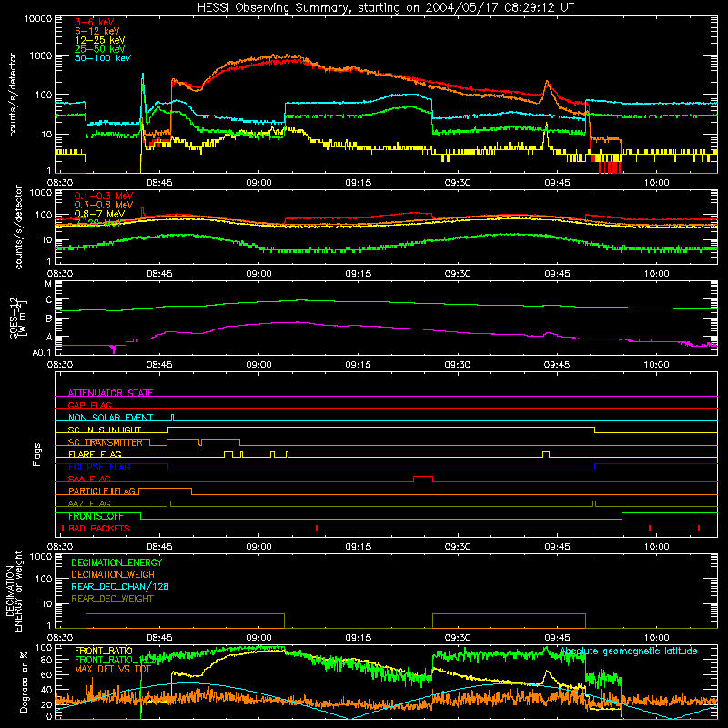
Task: Click the DECIMATION ENERGY or weight axis title
Action: (x=14, y=591)
